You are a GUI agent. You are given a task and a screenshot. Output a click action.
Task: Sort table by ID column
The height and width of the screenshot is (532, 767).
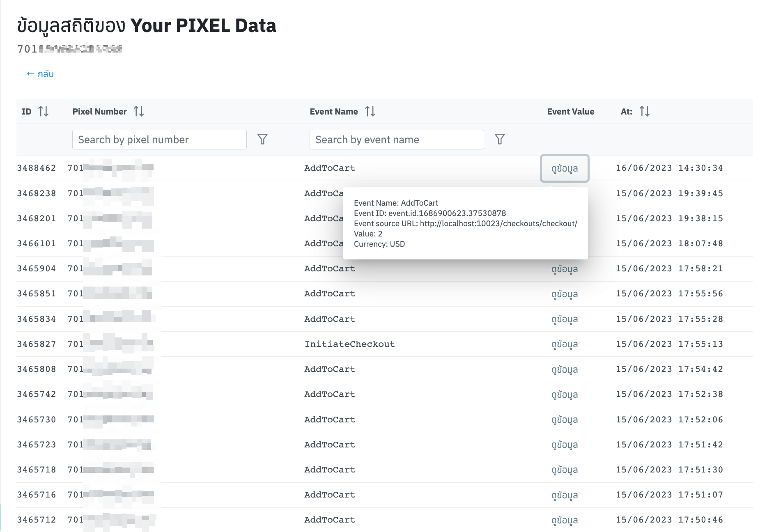click(44, 111)
